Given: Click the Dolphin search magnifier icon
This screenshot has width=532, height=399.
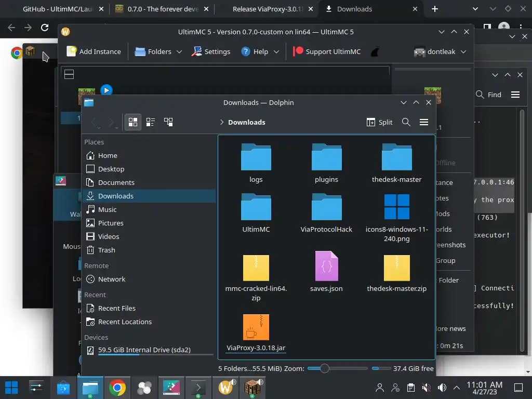Looking at the screenshot, I should [x=406, y=122].
